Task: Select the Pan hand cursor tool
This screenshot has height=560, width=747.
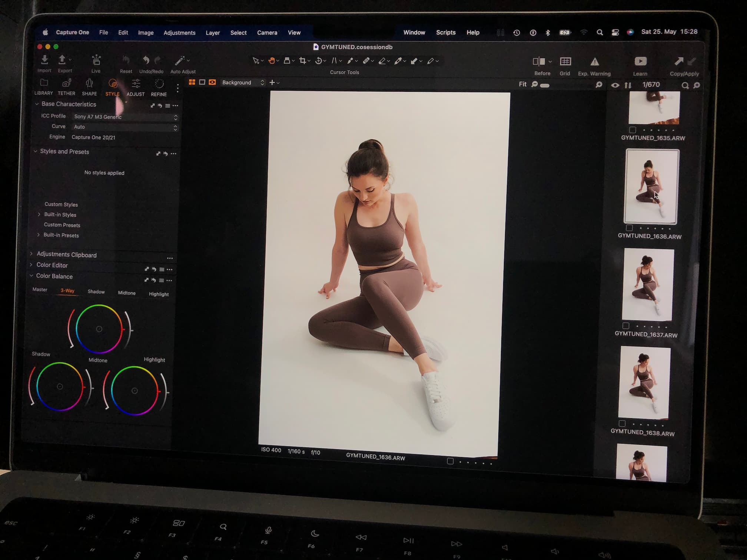Action: [x=272, y=61]
